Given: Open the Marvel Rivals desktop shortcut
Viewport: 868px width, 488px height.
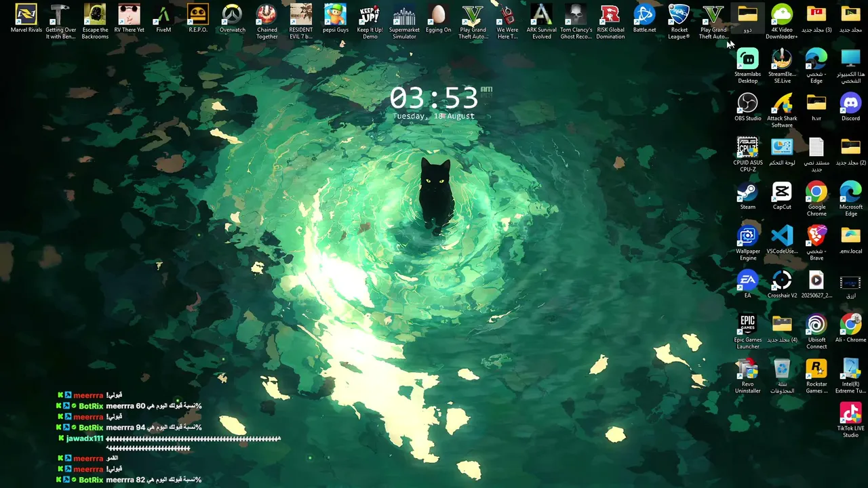Looking at the screenshot, I should click(x=26, y=20).
